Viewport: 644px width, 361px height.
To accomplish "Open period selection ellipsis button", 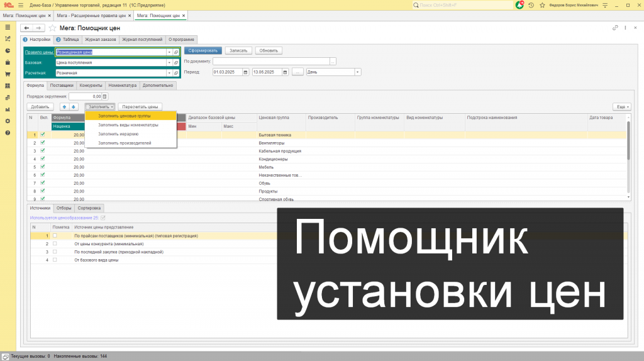I will pyautogui.click(x=297, y=72).
